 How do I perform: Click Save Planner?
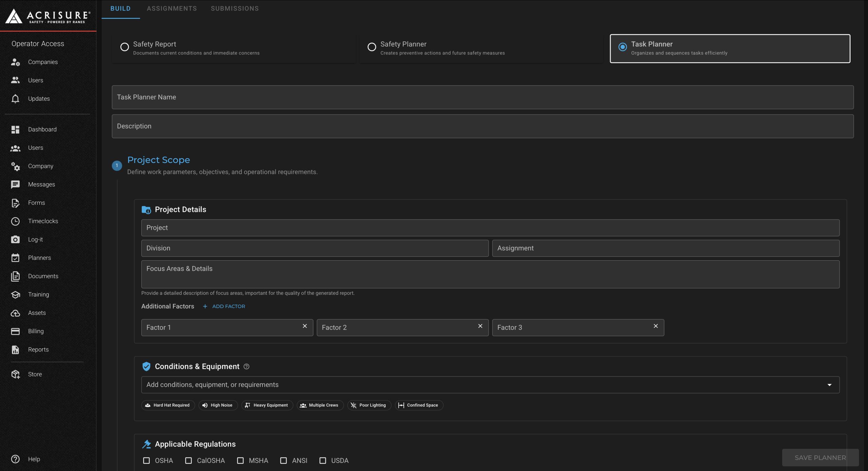[x=820, y=457]
